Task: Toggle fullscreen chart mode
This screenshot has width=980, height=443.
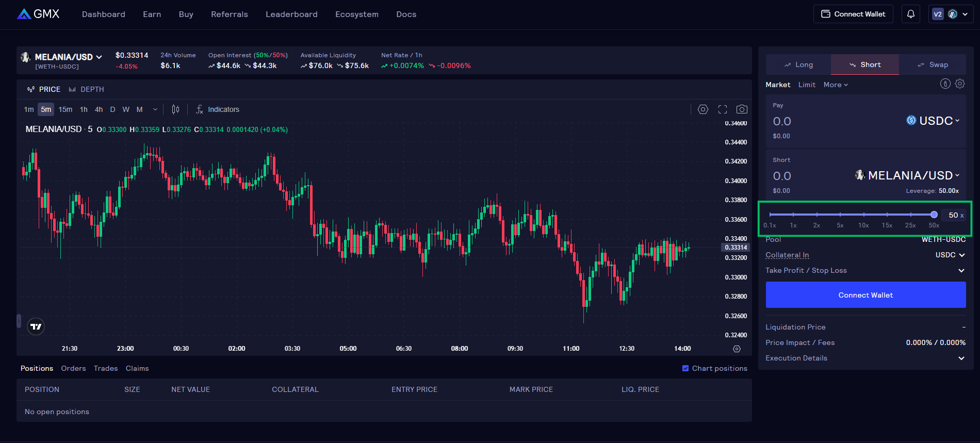Action: pyautogui.click(x=723, y=109)
